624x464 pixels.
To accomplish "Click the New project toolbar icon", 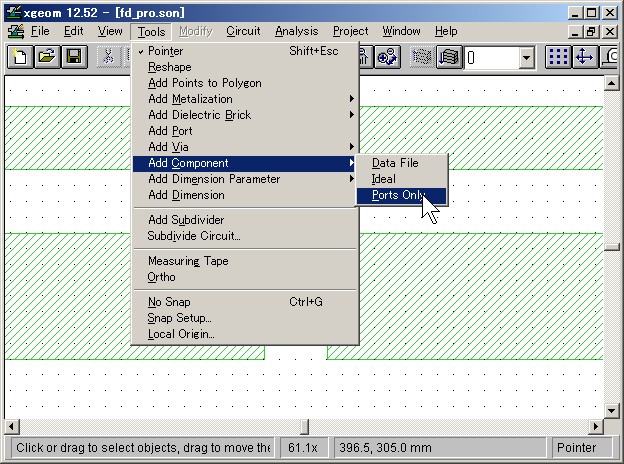I will [x=20, y=57].
